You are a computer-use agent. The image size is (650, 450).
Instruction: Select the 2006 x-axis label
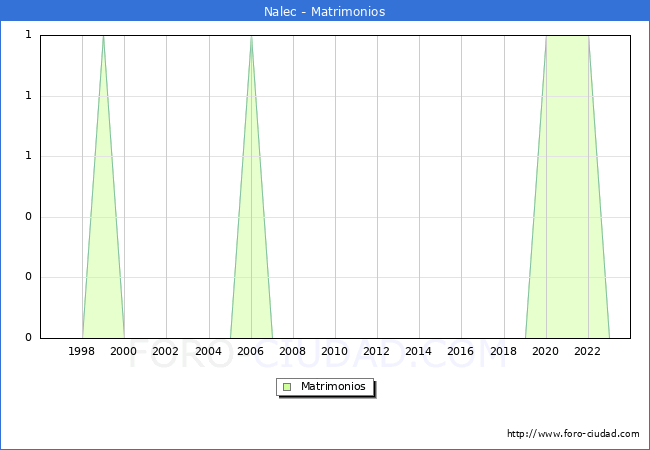point(250,352)
